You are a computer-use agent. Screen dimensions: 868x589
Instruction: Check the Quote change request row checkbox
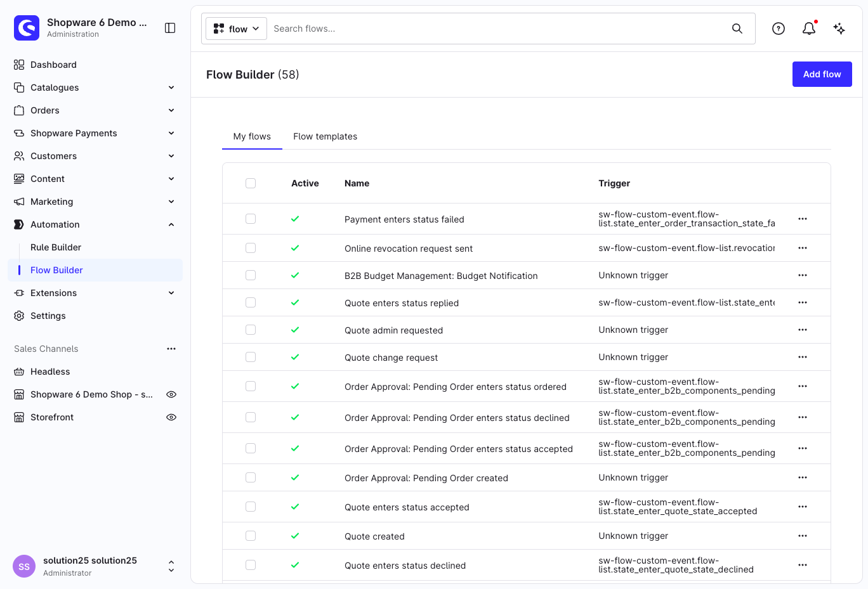click(251, 357)
